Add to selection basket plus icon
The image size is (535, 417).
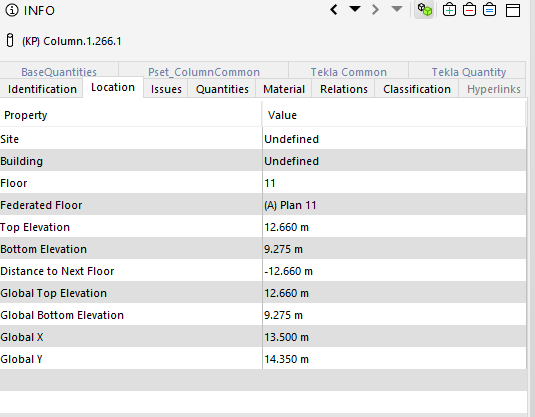point(449,10)
